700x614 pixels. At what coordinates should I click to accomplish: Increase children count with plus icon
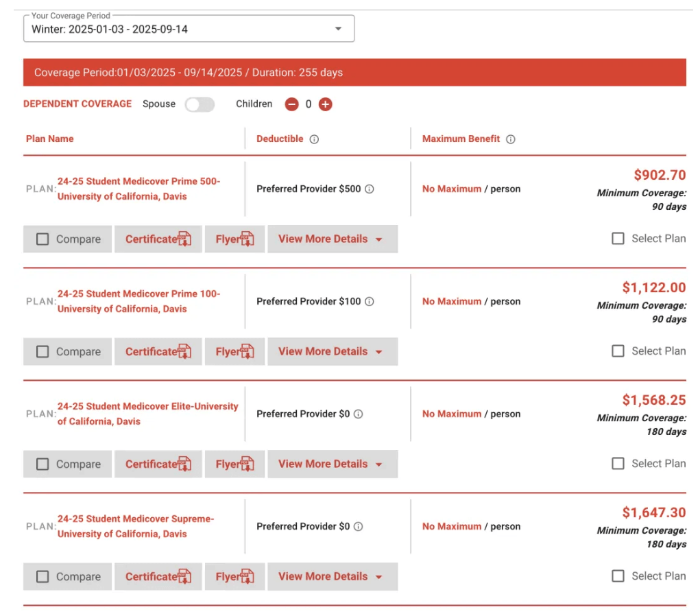point(326,104)
